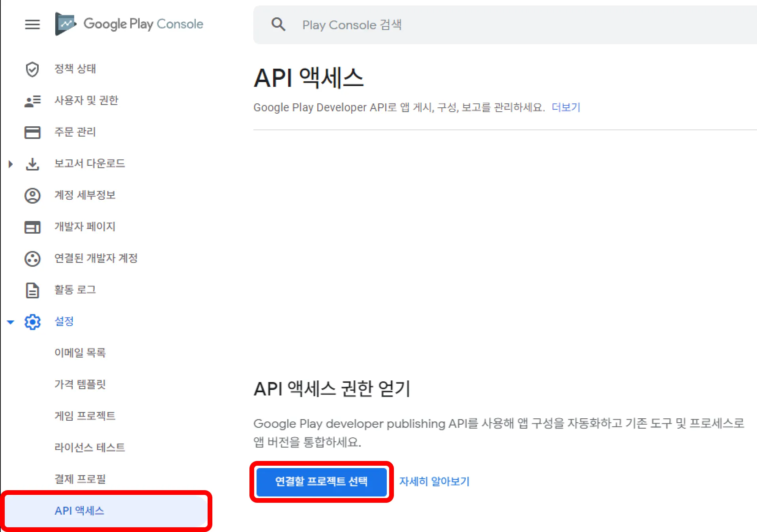Screen dimensions: 757x532
Task: Select API 액세스 in sidebar
Action: click(x=106, y=511)
